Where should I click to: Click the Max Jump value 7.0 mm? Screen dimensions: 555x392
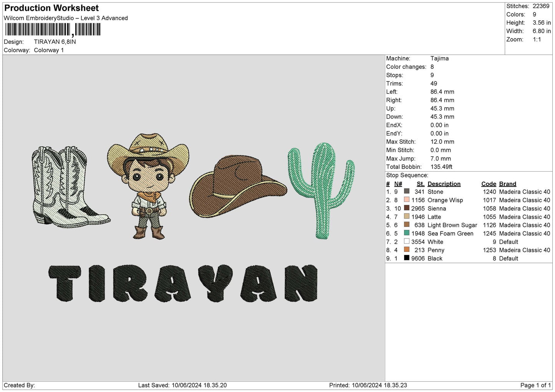(441, 159)
